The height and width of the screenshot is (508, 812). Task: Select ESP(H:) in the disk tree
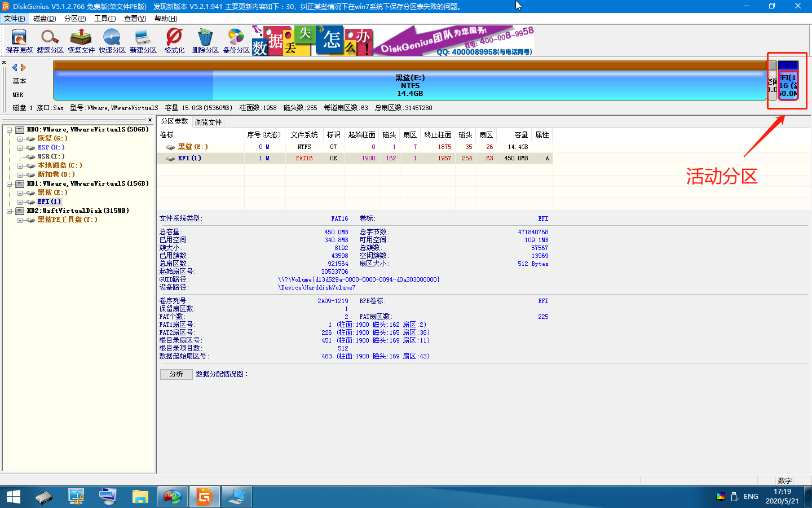pos(51,147)
